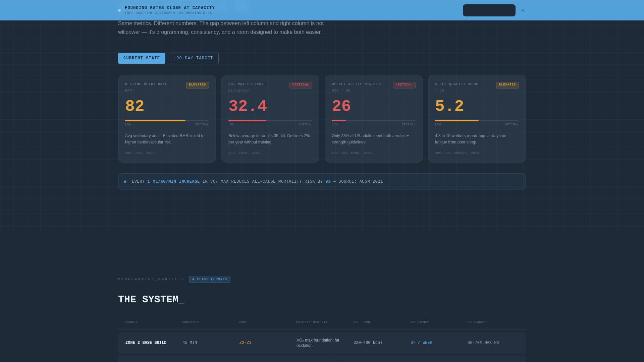This screenshot has width=644, height=362.
Task: Click the RESTING HEART RATE card title
Action: pos(146,84)
